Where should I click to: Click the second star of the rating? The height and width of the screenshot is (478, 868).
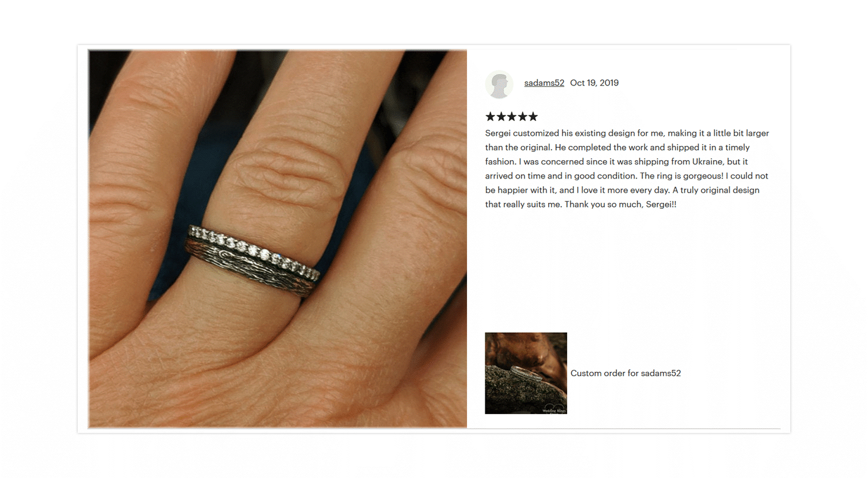pyautogui.click(x=501, y=117)
